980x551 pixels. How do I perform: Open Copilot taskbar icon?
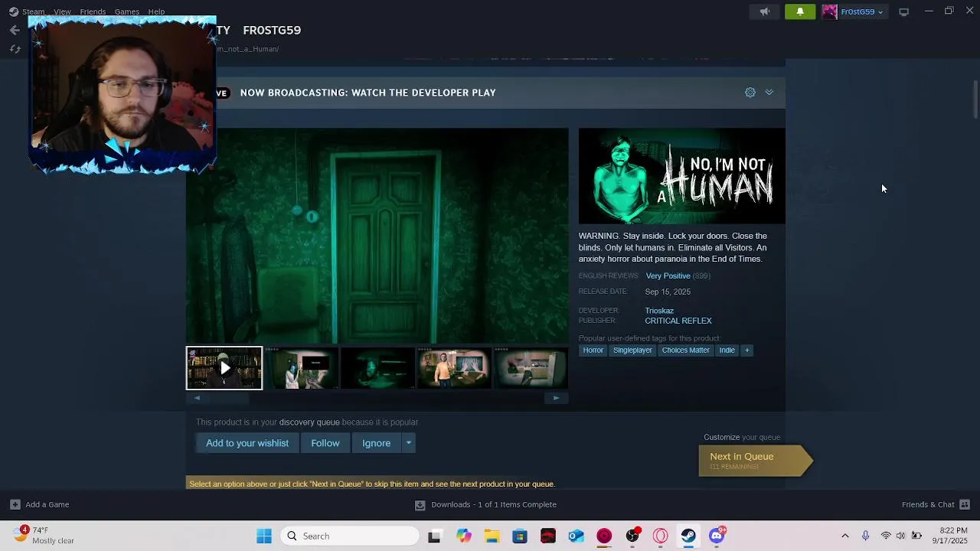pyautogui.click(x=463, y=536)
